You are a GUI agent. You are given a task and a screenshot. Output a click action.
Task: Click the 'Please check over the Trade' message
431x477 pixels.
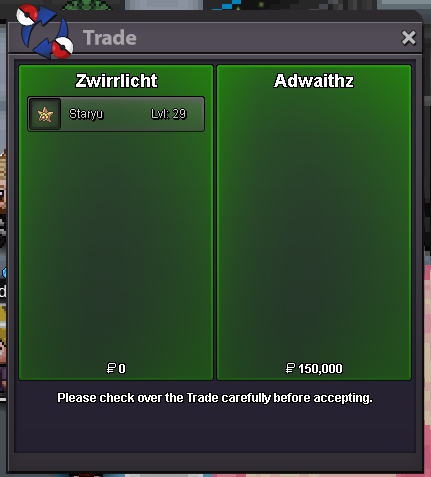click(x=215, y=398)
